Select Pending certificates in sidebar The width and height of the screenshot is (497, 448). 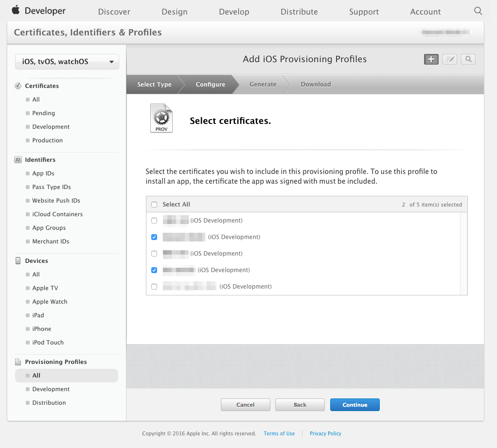click(x=43, y=113)
